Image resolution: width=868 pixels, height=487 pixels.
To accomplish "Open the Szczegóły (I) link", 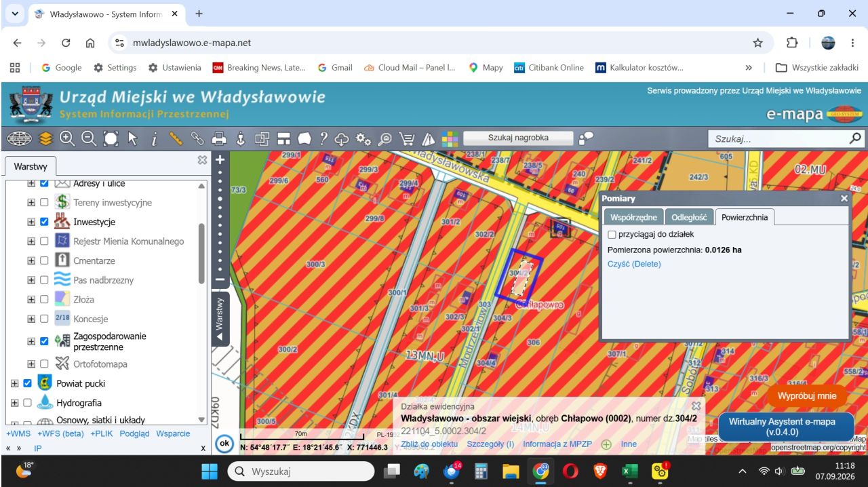I will click(x=490, y=444).
